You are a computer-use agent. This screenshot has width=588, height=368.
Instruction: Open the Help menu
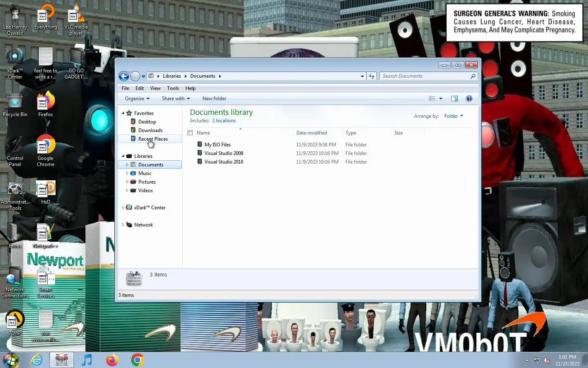tap(190, 88)
